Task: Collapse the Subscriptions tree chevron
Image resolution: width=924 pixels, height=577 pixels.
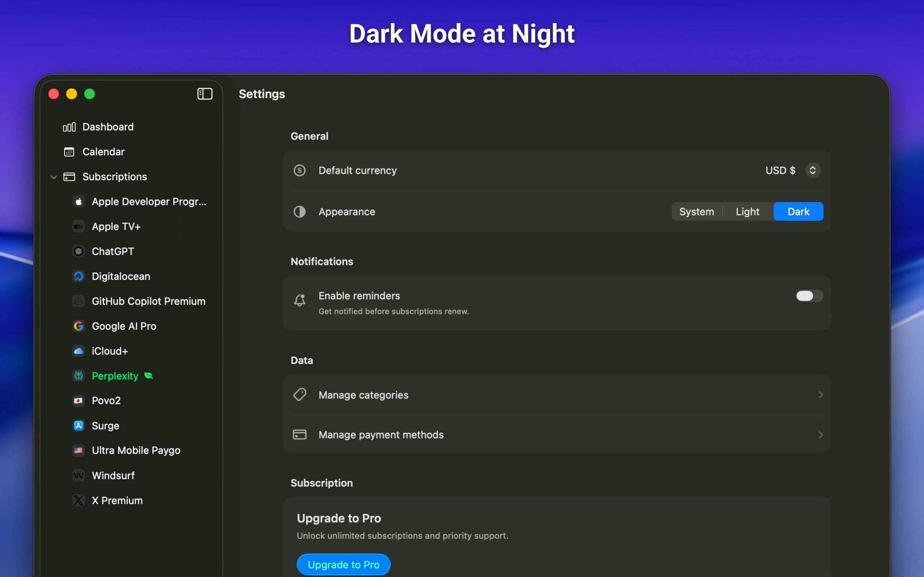Action: pyautogui.click(x=54, y=177)
